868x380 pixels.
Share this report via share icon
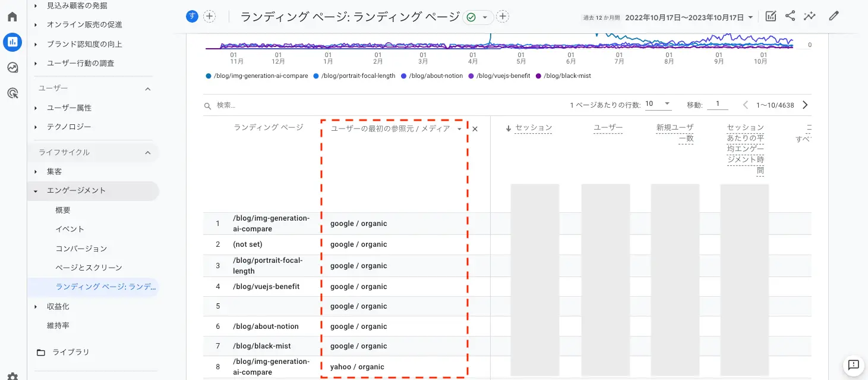point(790,17)
